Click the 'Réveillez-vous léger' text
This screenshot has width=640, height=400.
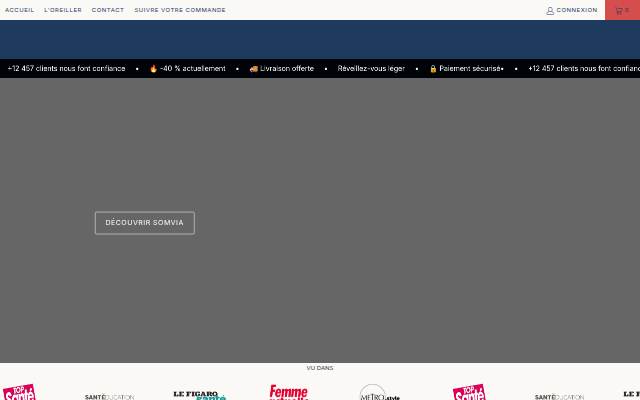[x=371, y=69]
